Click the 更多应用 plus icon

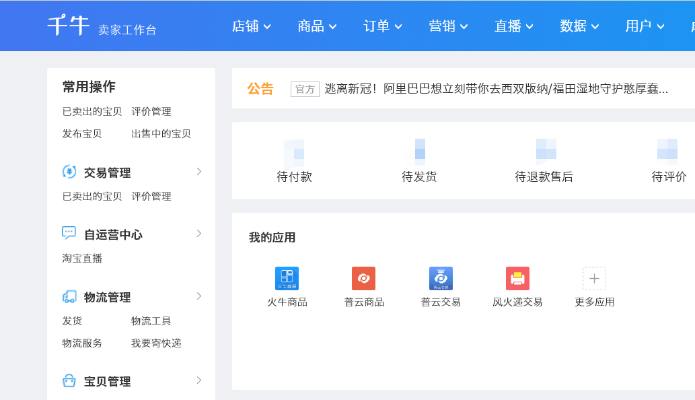pyautogui.click(x=594, y=278)
